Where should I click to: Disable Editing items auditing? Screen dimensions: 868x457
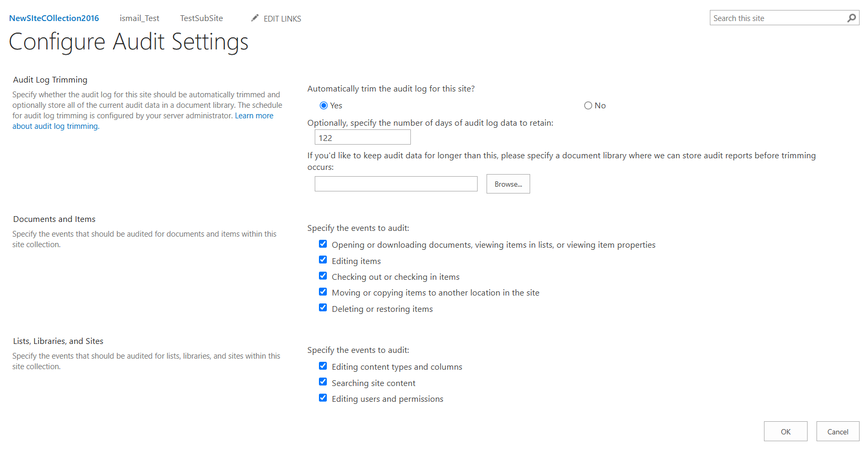click(x=323, y=259)
